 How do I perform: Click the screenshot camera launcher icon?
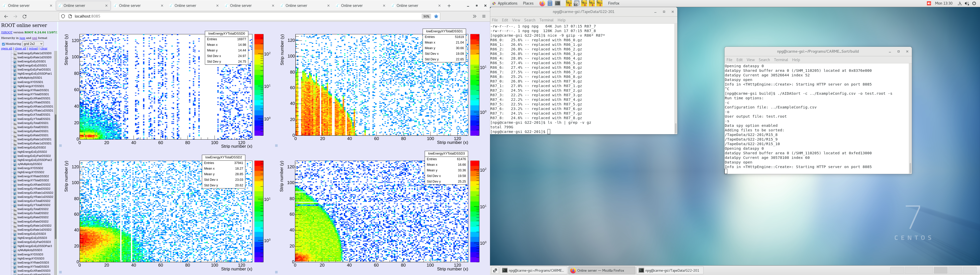[576, 3]
